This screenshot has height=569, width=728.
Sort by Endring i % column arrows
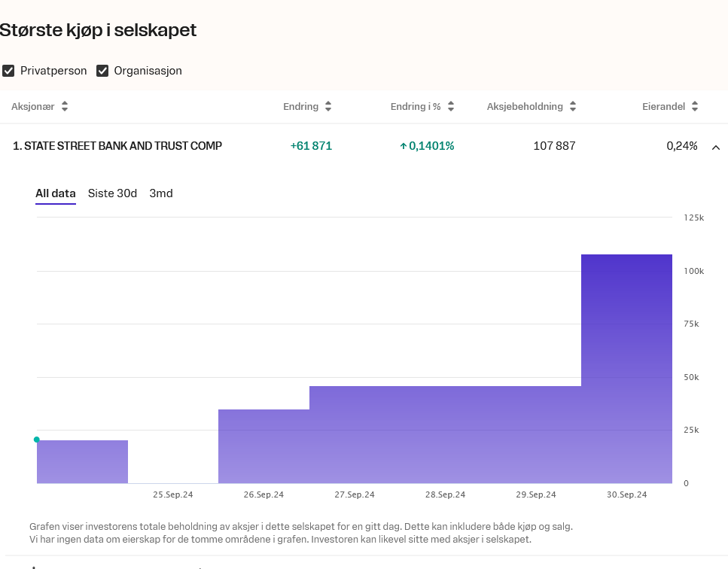(451, 106)
